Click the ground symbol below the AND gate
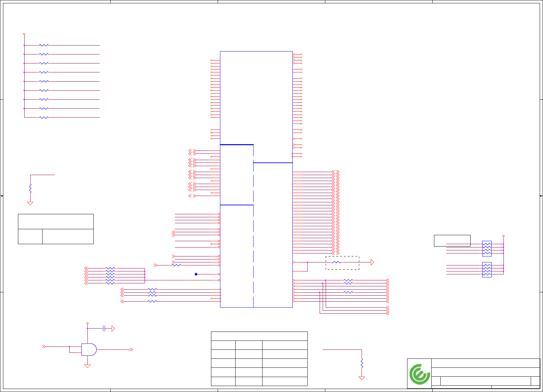This screenshot has width=543, height=392. [87, 366]
